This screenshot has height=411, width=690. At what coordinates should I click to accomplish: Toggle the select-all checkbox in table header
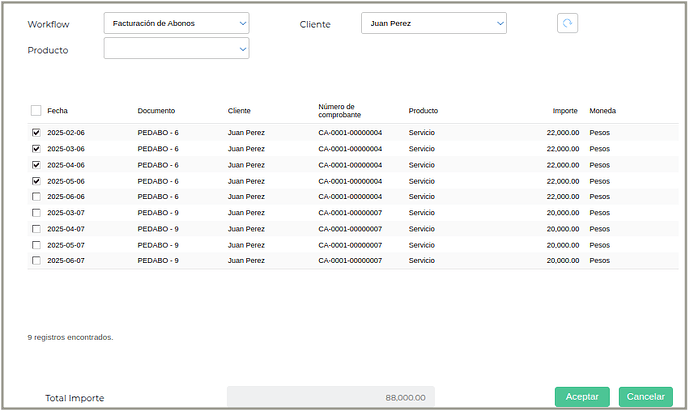pyautogui.click(x=36, y=111)
